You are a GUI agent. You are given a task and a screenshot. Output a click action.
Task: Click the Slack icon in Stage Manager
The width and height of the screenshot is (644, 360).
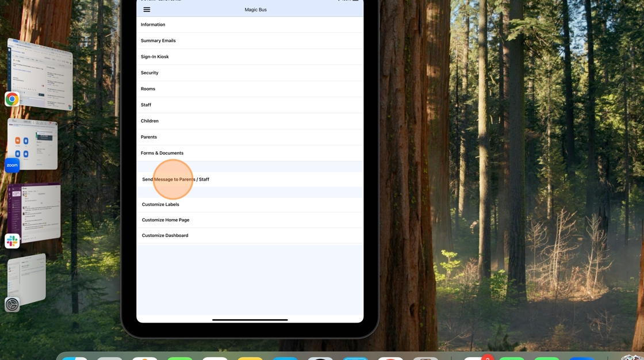[12, 241]
